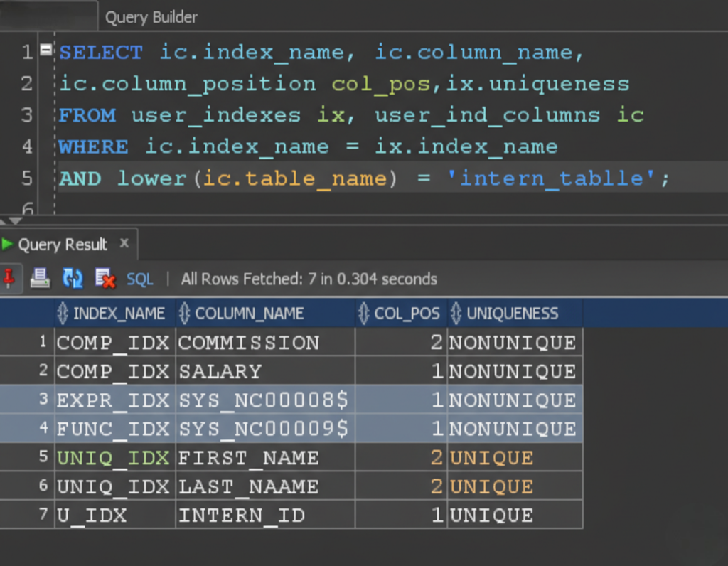Viewport: 728px width, 566px height.
Task: Click the SALARY cell in row 2
Action: (x=220, y=371)
